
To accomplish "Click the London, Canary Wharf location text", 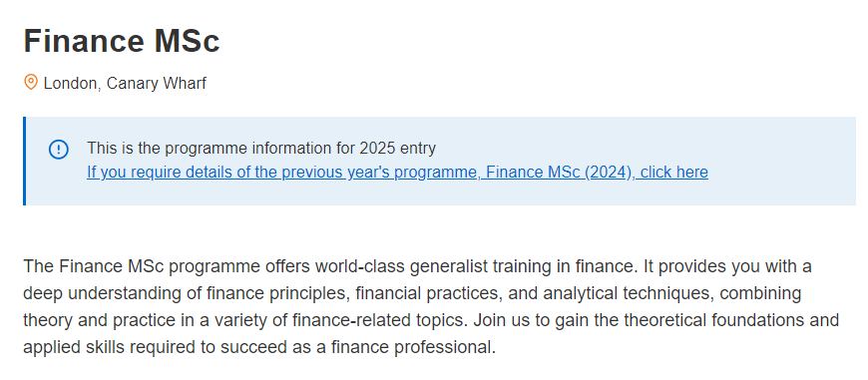I will 125,84.
